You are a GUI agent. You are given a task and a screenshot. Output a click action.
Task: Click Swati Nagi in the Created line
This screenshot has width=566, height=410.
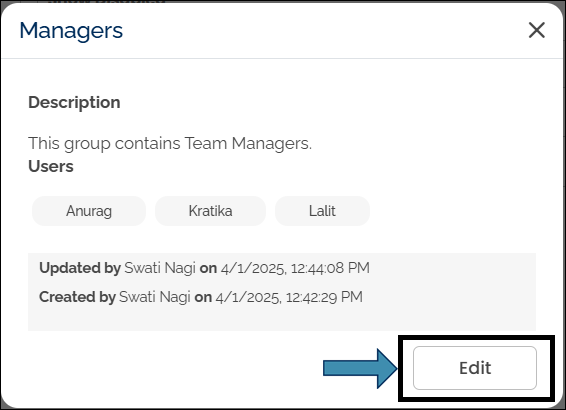click(155, 297)
